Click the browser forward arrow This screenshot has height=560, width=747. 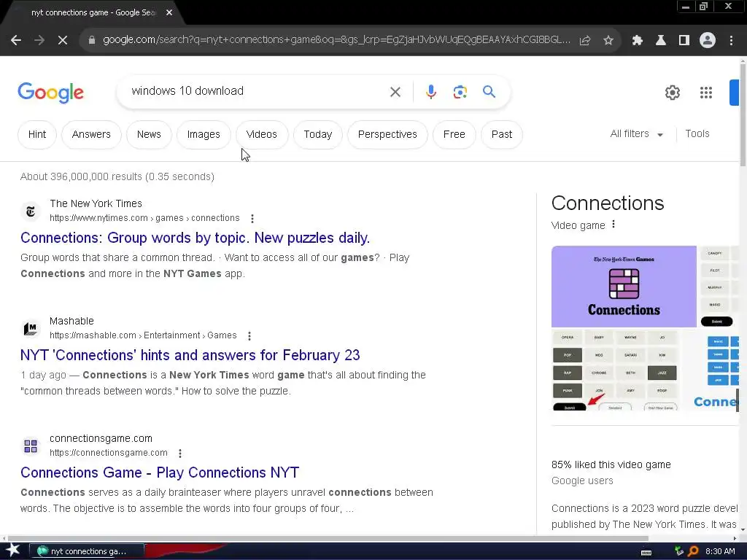[39, 41]
